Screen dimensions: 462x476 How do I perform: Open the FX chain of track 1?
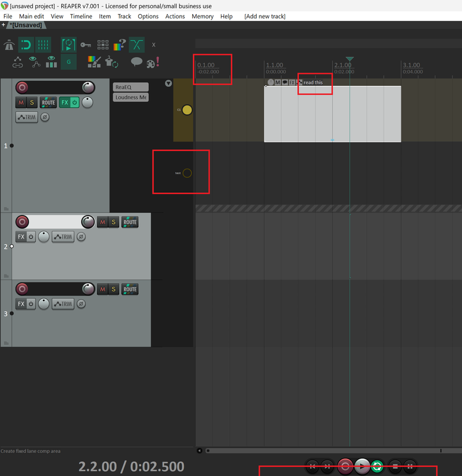coord(65,102)
